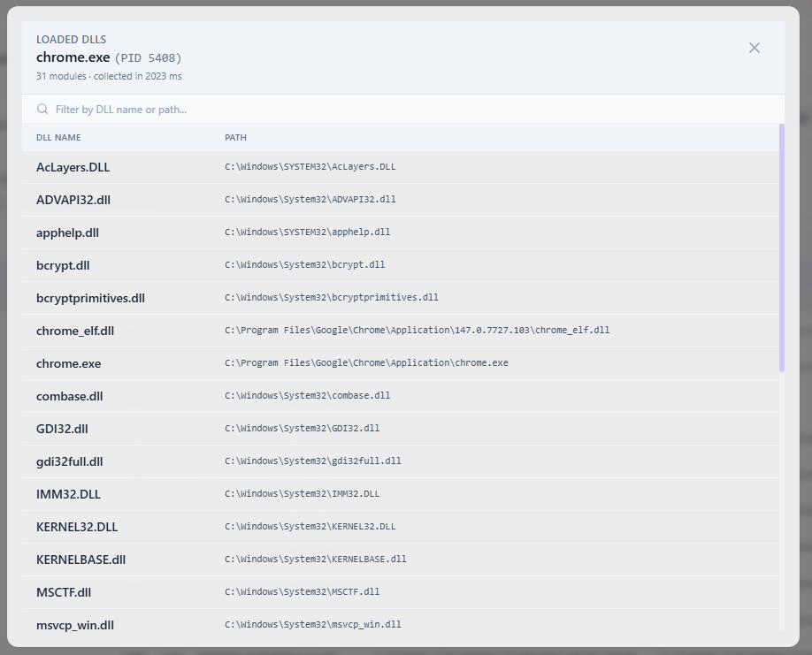Select the chrome.exe module row
This screenshot has width=812, height=655.
coord(401,363)
